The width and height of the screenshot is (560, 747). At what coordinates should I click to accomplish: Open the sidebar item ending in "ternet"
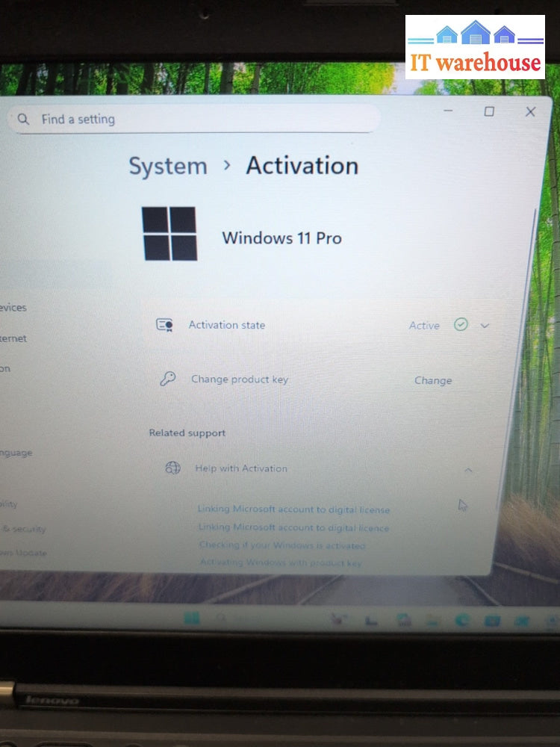[x=13, y=338]
